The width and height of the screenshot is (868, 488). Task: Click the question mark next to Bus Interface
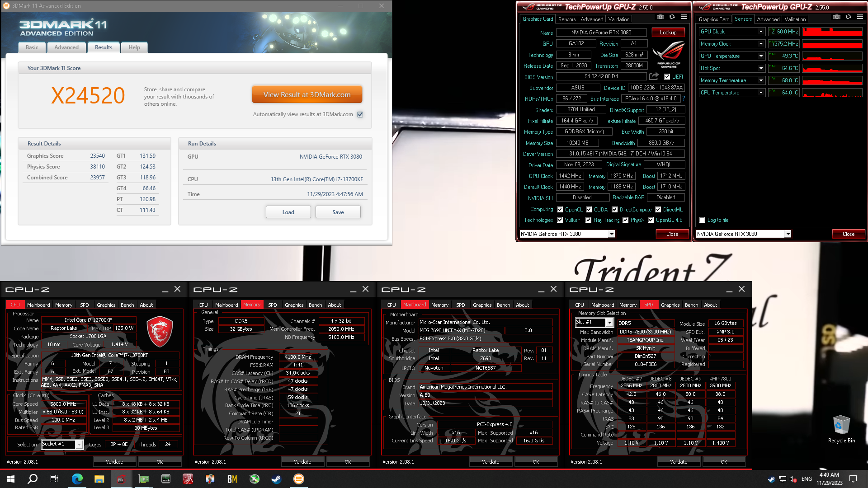[684, 99]
